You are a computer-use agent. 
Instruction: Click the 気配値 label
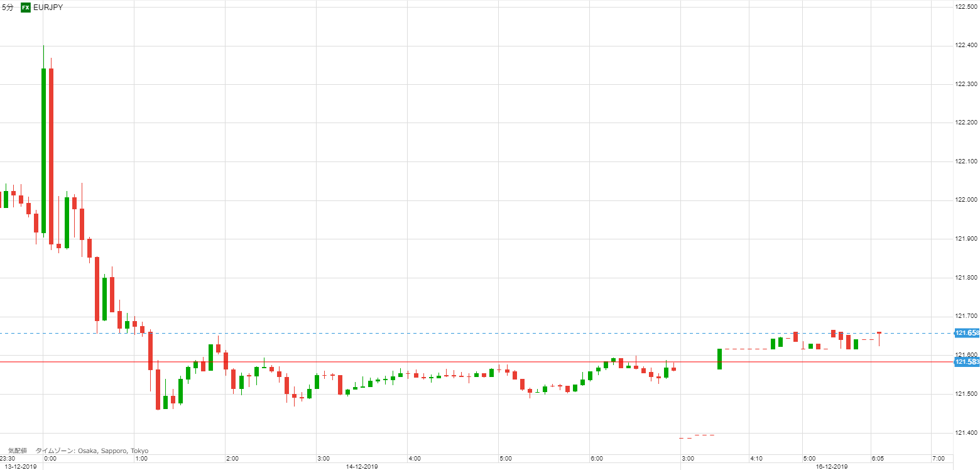pos(17,451)
